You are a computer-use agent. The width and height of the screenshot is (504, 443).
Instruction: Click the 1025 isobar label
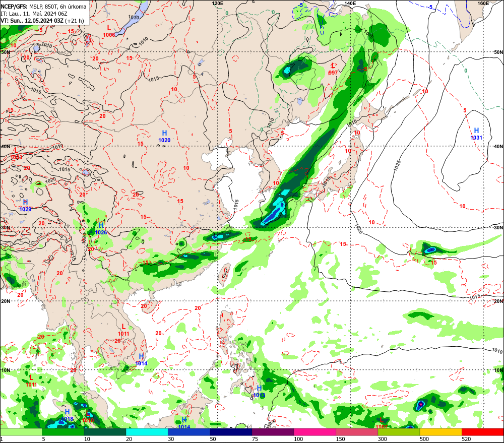coord(397,166)
